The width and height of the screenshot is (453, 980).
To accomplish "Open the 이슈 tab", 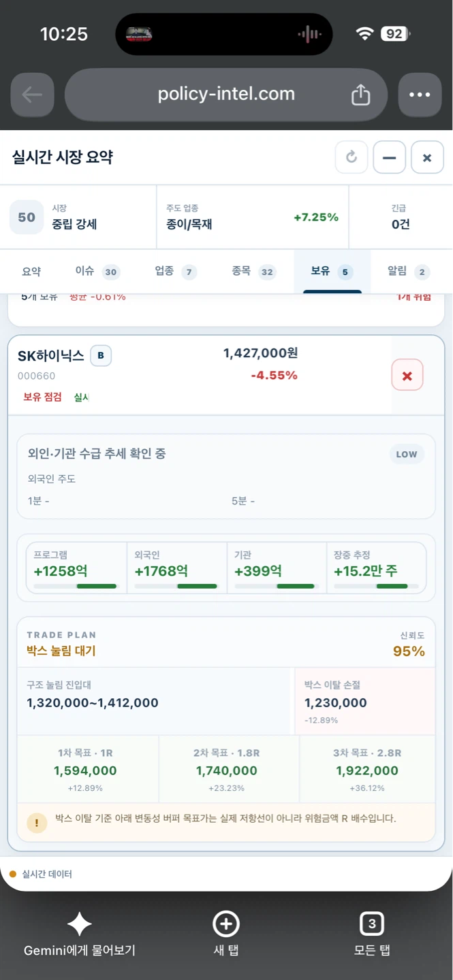I will coord(96,272).
